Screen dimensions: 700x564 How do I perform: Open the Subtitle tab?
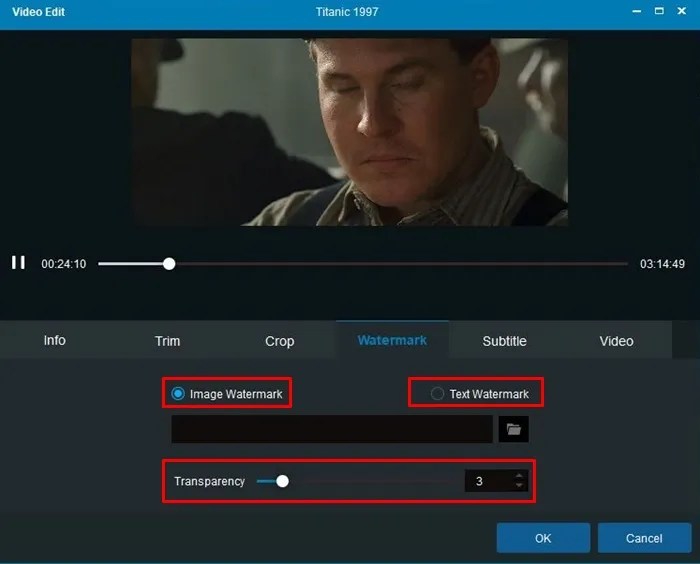coord(504,341)
